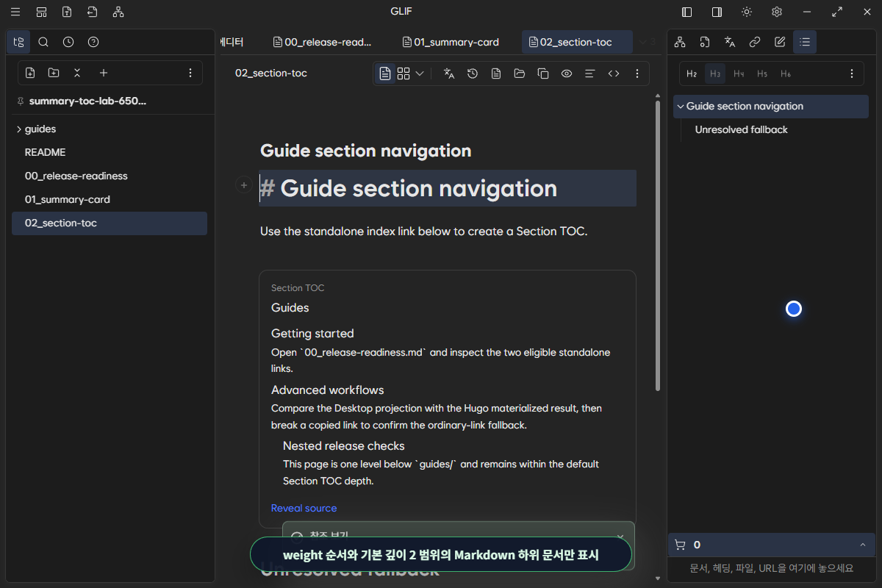Create a new folder in explorer
882x588 pixels.
[x=54, y=73]
